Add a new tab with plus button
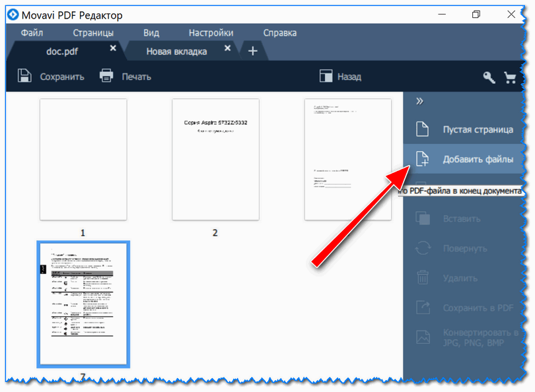This screenshot has width=535, height=392. [253, 51]
